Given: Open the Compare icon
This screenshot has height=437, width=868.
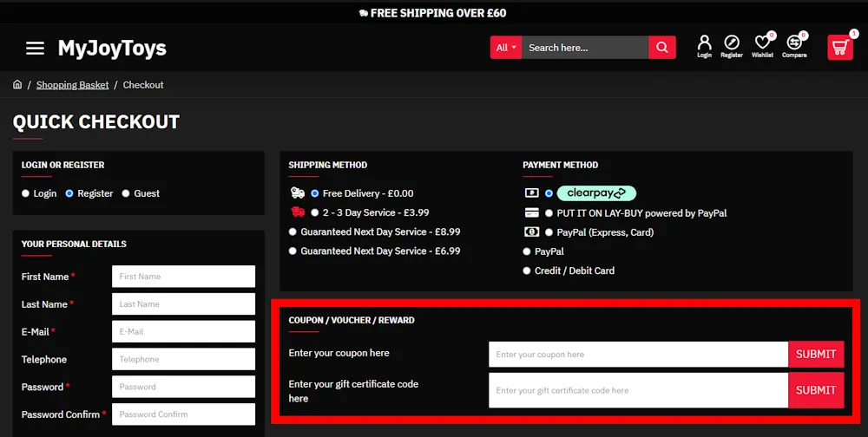Looking at the screenshot, I should pos(794,47).
